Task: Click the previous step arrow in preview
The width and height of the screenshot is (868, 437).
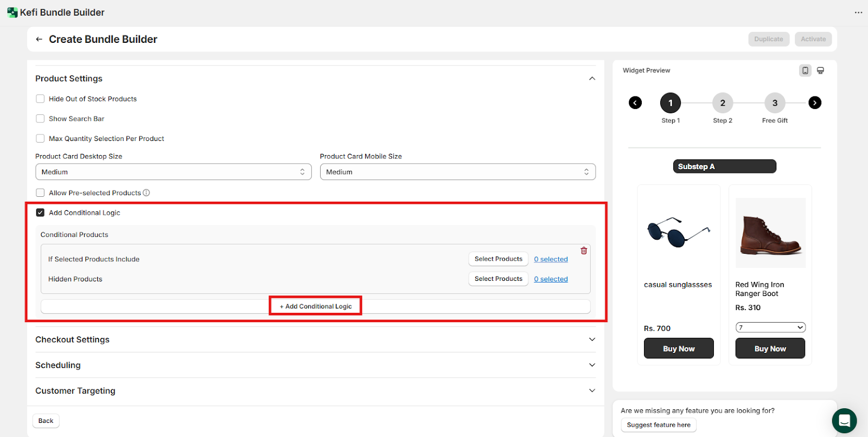Action: click(x=635, y=103)
